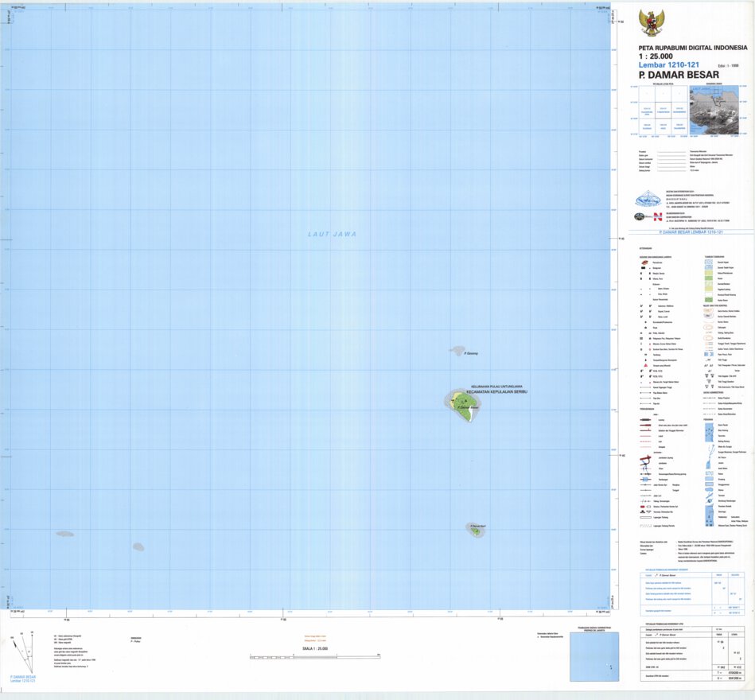Select the Bakosurtanal globe logo
This screenshot has height=700, width=755.
click(x=648, y=199)
